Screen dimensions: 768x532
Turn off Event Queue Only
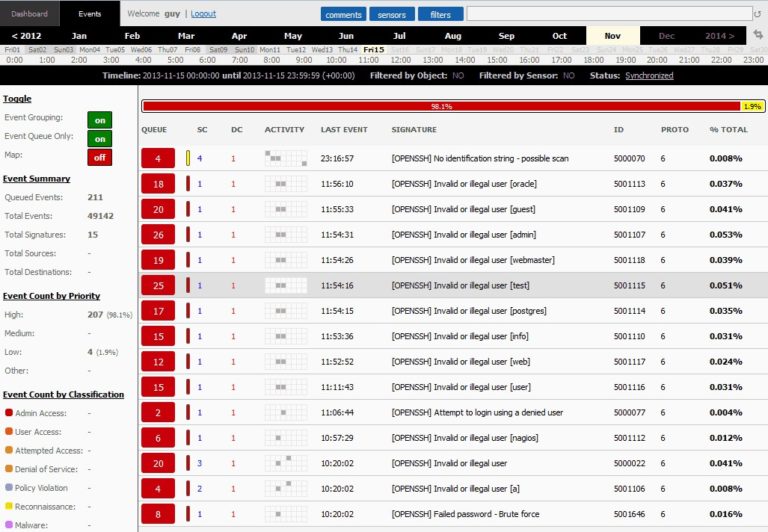[99, 139]
